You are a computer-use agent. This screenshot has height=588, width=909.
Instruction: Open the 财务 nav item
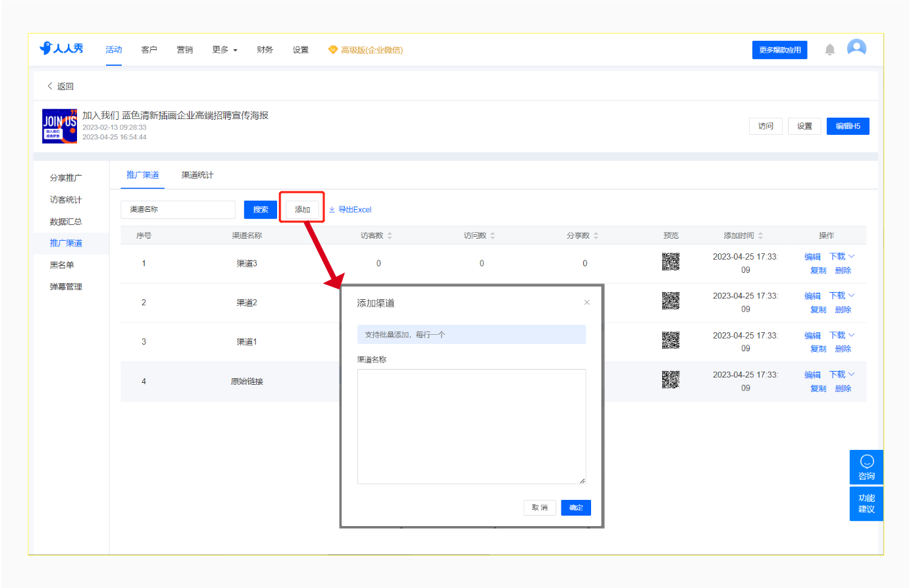265,50
